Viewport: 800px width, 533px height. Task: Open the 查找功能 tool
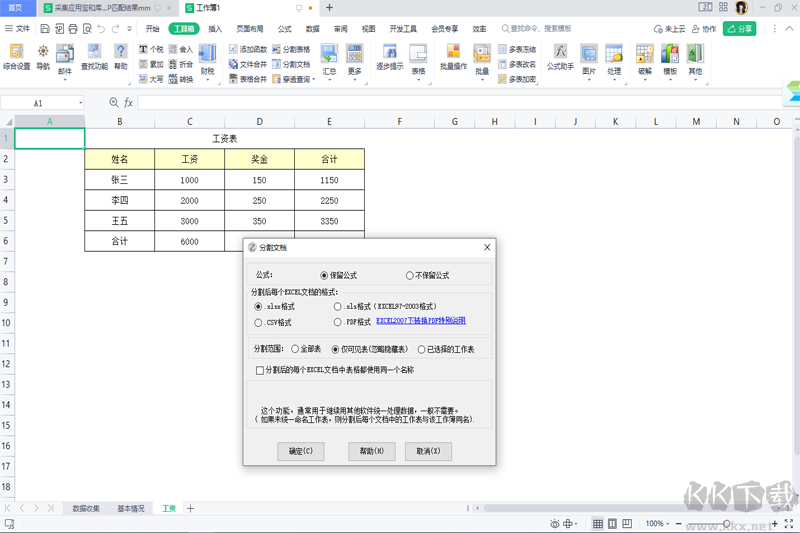[x=95, y=57]
